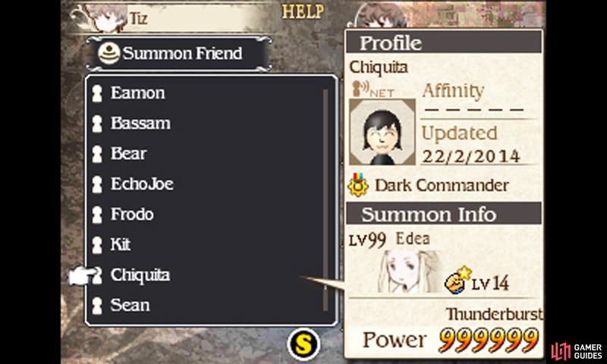Pick Kit from the friend list
Image resolution: width=607 pixels, height=364 pixels.
121,244
